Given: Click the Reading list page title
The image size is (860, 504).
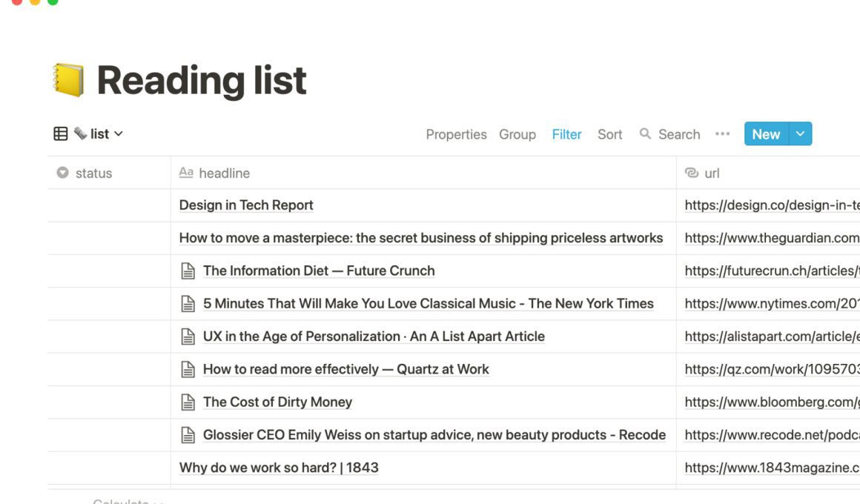Looking at the screenshot, I should pos(202,81).
